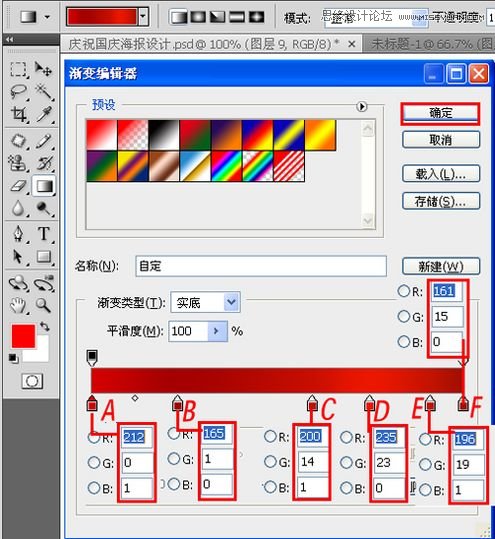The image size is (495, 539).
Task: Cancel with the 取消 button
Action: [441, 140]
